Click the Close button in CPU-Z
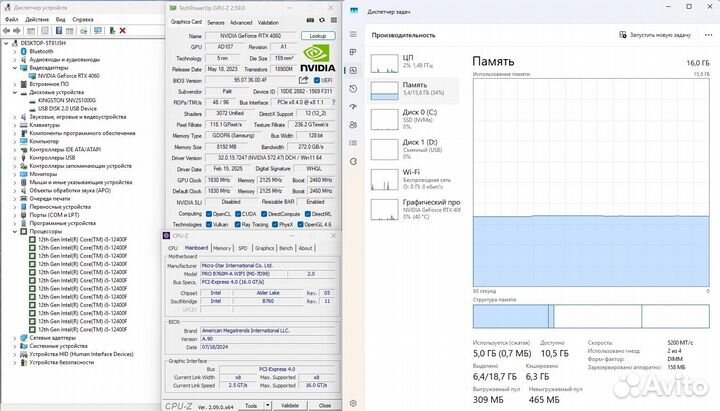The width and height of the screenshot is (720, 411). [325, 405]
